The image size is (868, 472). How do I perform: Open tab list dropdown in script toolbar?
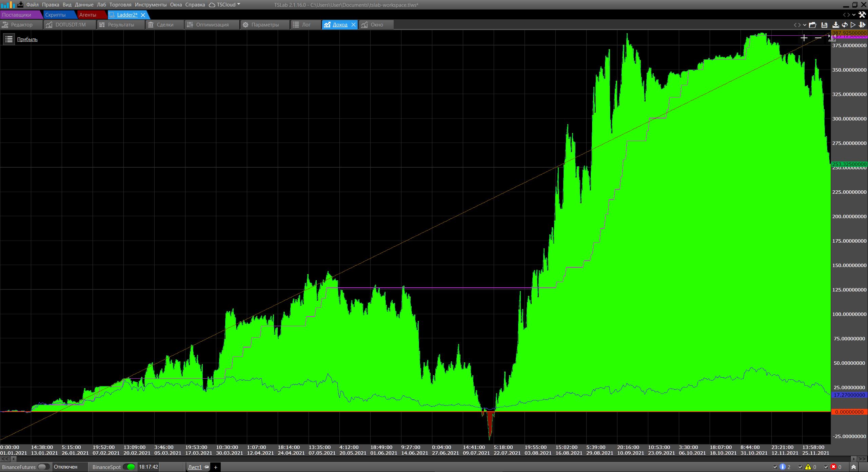pyautogui.click(x=805, y=25)
